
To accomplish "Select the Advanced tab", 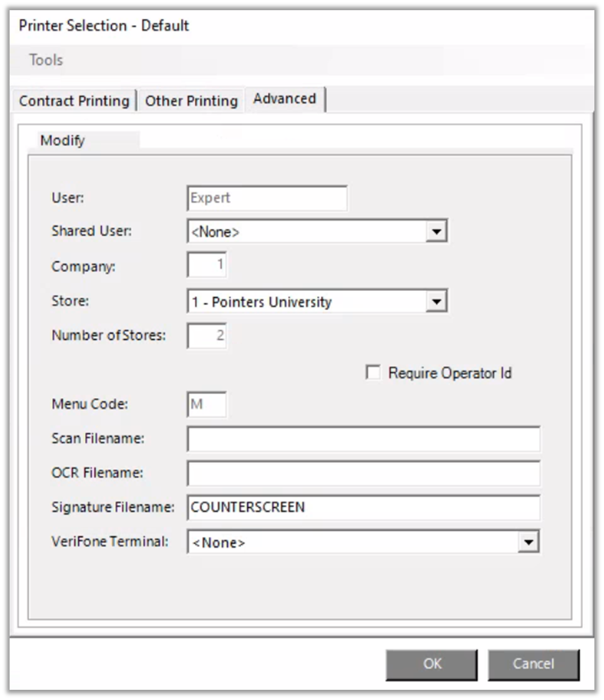I will tap(284, 99).
